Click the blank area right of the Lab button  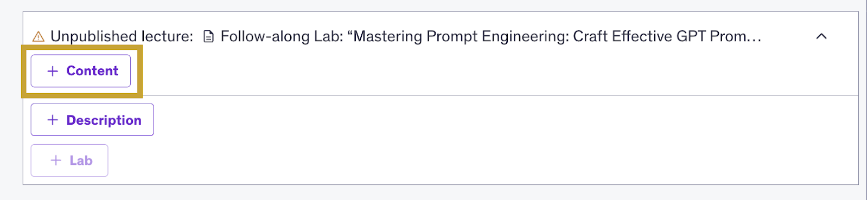(483, 160)
